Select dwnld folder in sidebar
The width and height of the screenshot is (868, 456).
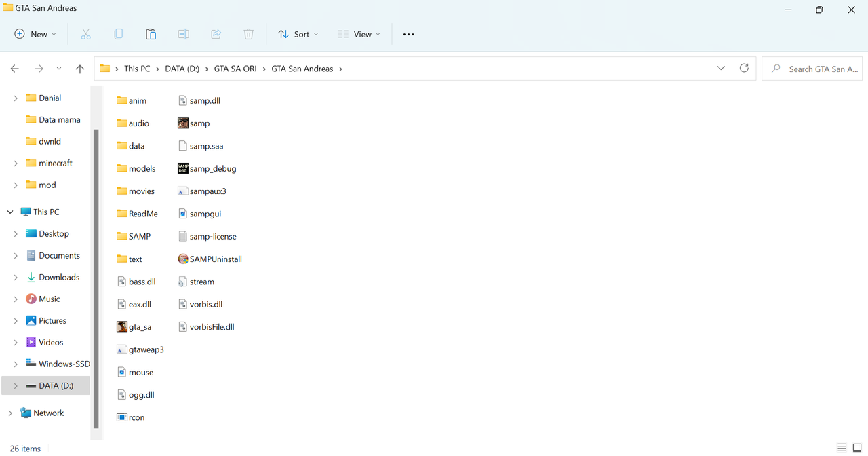(50, 141)
